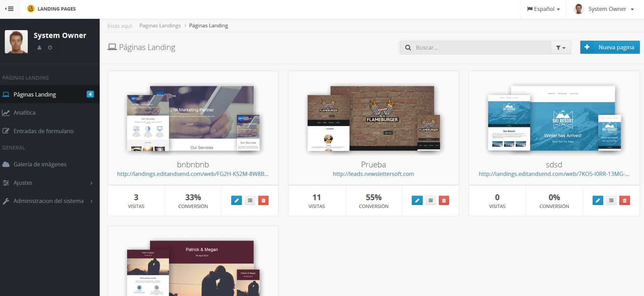644x296 pixels.
Task: Click the power logout icon in the sidebar
Action: click(x=50, y=48)
